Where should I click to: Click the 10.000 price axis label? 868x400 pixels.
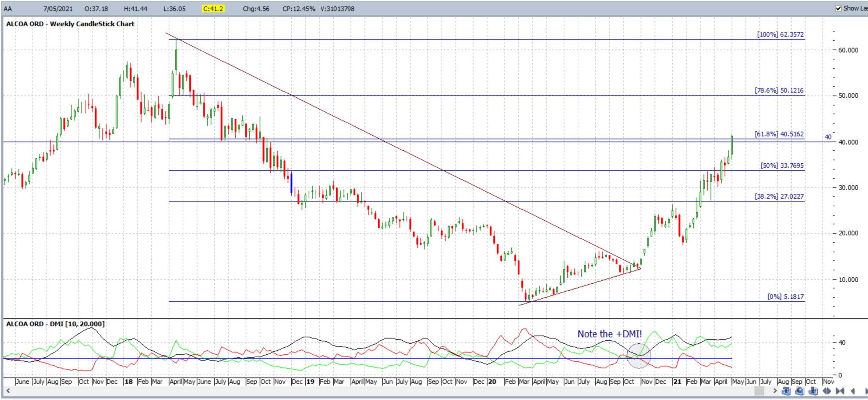pos(848,280)
